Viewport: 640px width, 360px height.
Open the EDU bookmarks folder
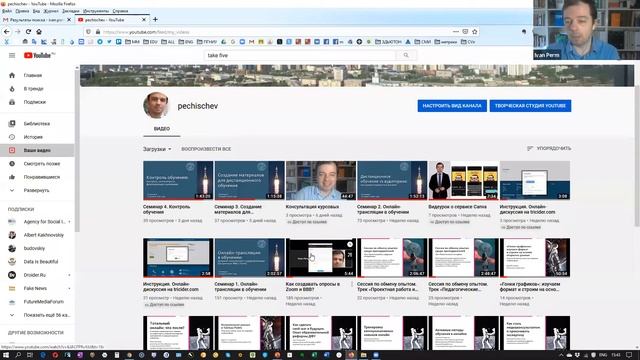[x=150, y=42]
